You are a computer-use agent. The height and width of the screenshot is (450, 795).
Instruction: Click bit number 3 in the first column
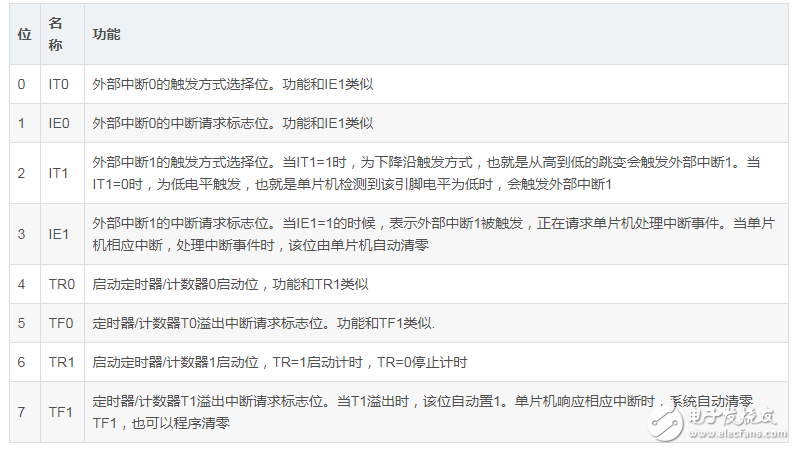pos(22,234)
